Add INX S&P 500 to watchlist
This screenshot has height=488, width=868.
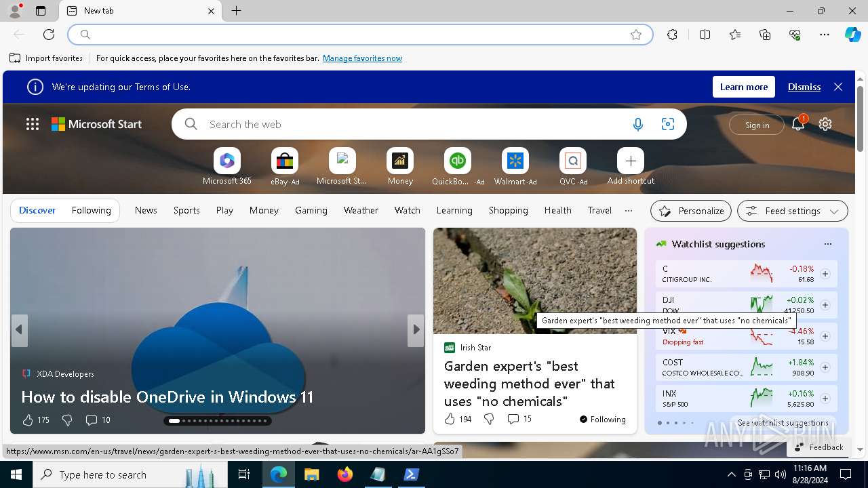825,399
